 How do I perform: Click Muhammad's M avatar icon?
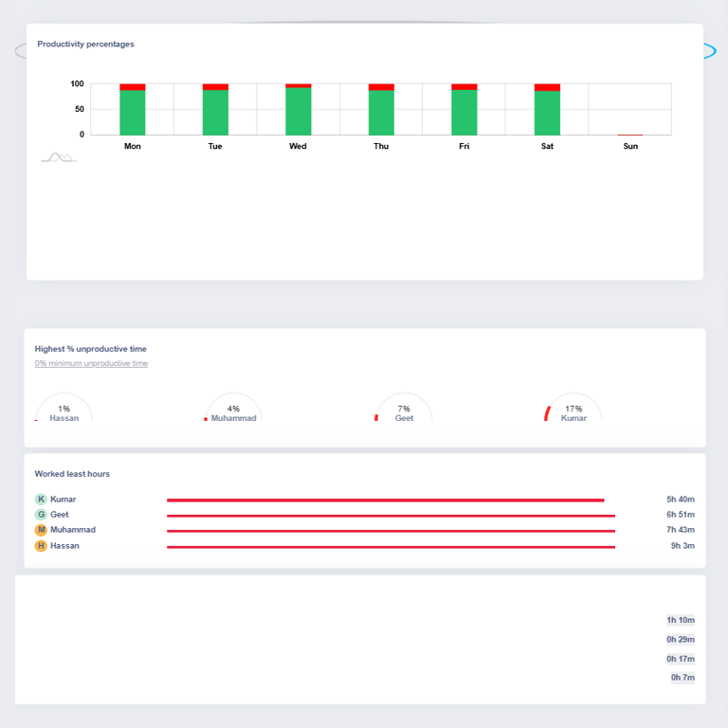click(x=41, y=530)
